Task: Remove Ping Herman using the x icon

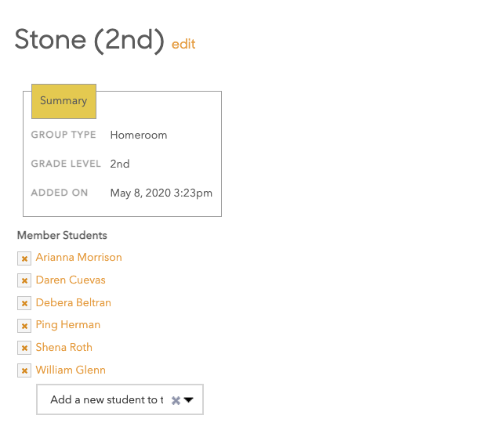Action: pyautogui.click(x=24, y=325)
